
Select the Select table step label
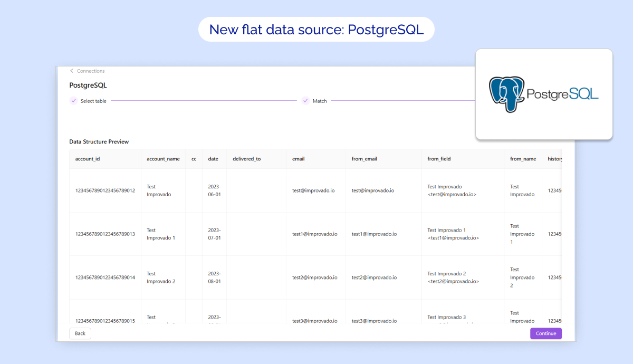tap(93, 101)
